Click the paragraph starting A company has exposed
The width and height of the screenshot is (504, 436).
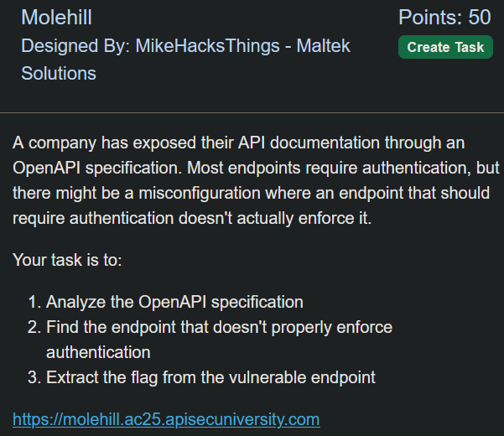coord(256,180)
